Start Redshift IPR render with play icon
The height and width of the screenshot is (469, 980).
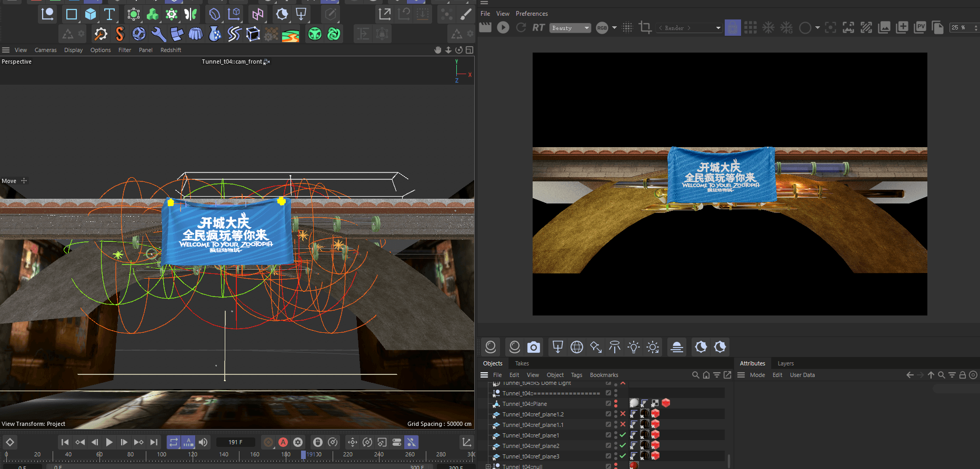click(x=503, y=27)
